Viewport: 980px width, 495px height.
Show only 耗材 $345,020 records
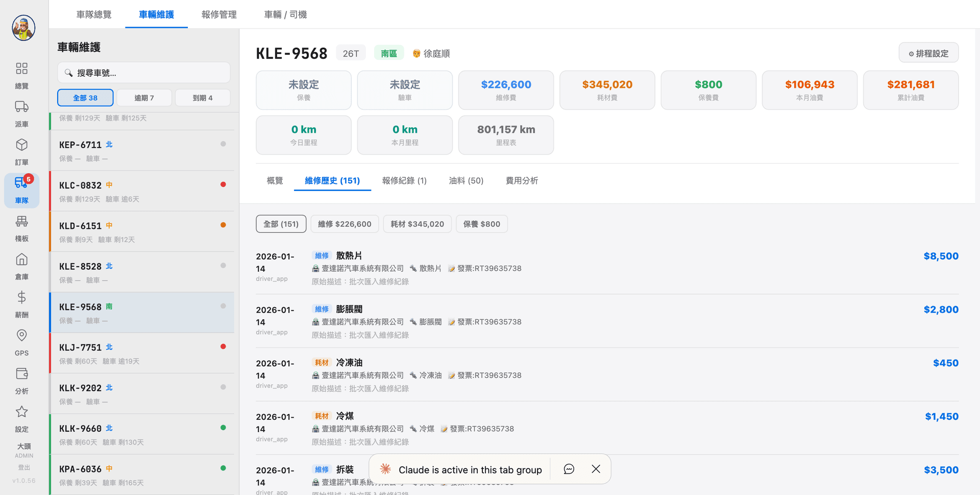[417, 224]
